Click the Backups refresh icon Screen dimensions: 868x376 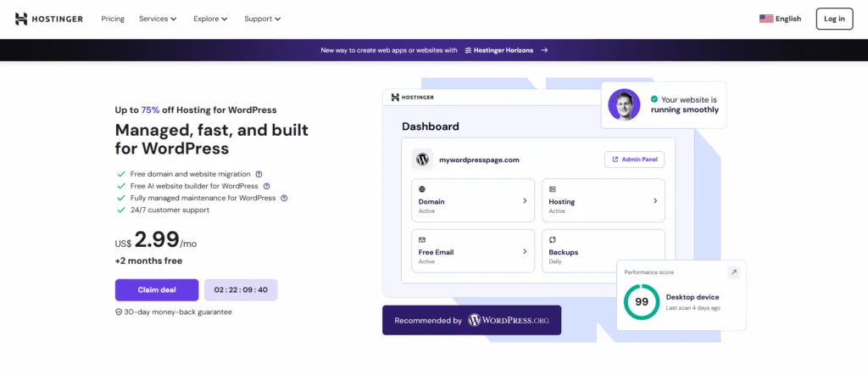click(x=552, y=239)
